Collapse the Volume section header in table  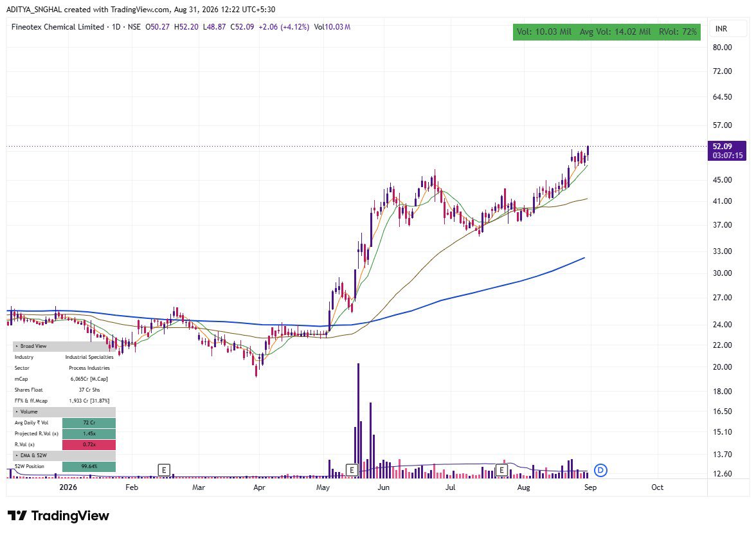pos(64,412)
